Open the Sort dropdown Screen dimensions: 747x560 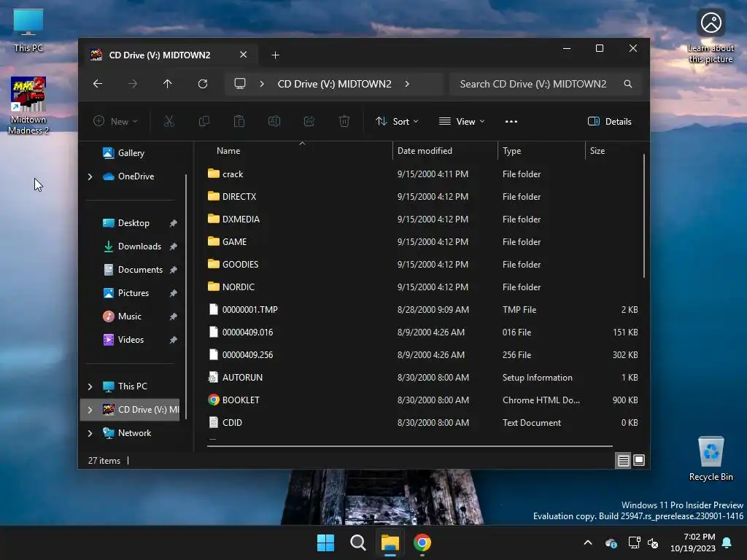(x=397, y=122)
